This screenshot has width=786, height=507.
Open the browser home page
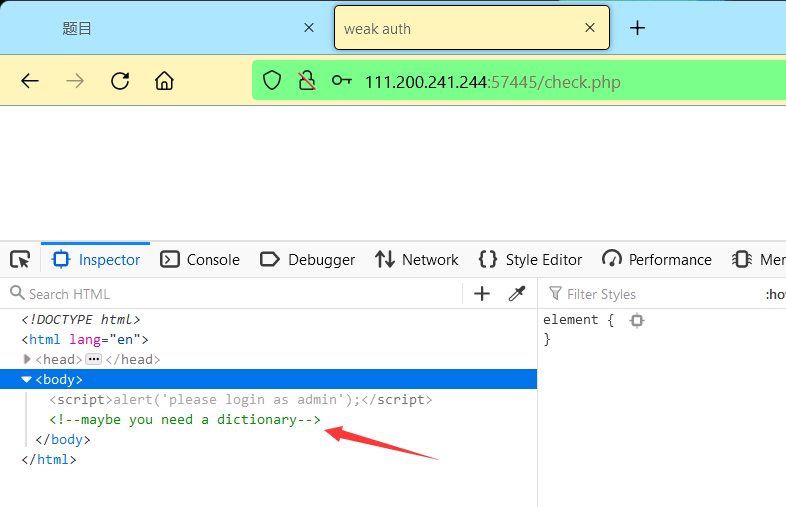click(164, 81)
